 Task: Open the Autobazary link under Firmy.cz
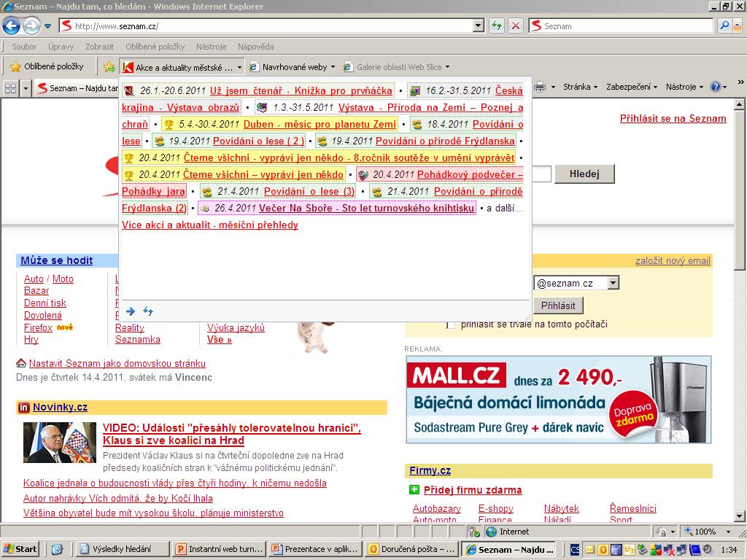[437, 508]
